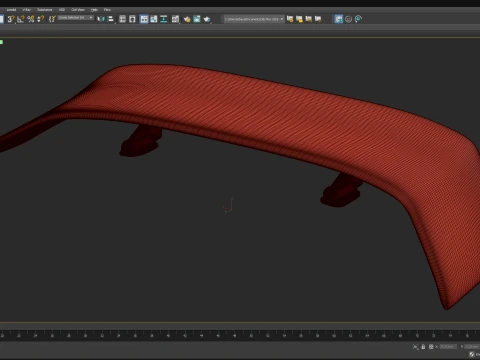Expand the Named Selection Sets dropdown
The height and width of the screenshot is (360, 480).
point(91,17)
